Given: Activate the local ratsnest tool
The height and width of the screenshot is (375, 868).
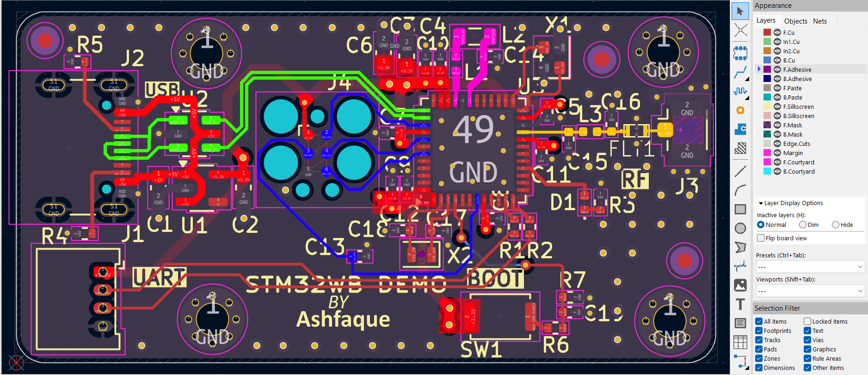Looking at the screenshot, I should [740, 31].
